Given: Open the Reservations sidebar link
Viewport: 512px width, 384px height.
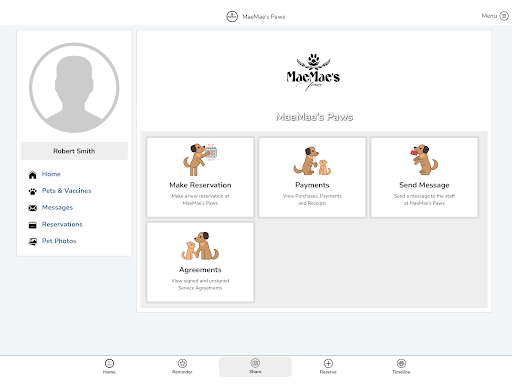Looking at the screenshot, I should tap(62, 224).
